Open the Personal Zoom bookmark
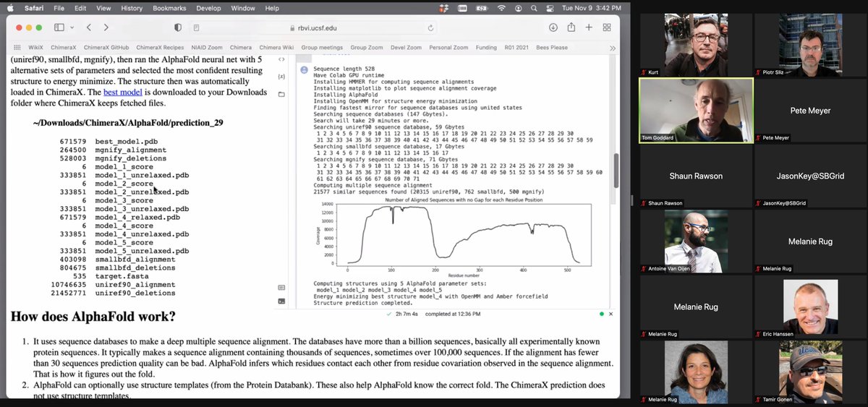 (x=448, y=48)
